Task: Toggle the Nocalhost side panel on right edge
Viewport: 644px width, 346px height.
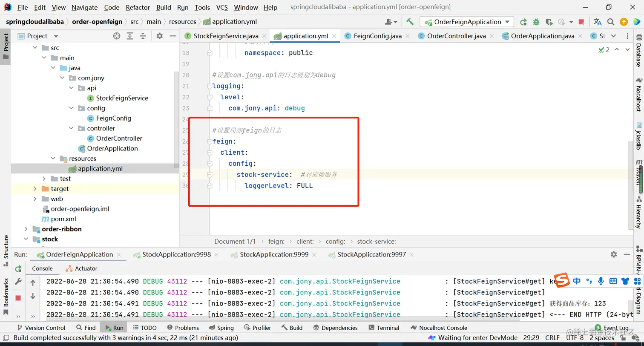Action: point(638,94)
